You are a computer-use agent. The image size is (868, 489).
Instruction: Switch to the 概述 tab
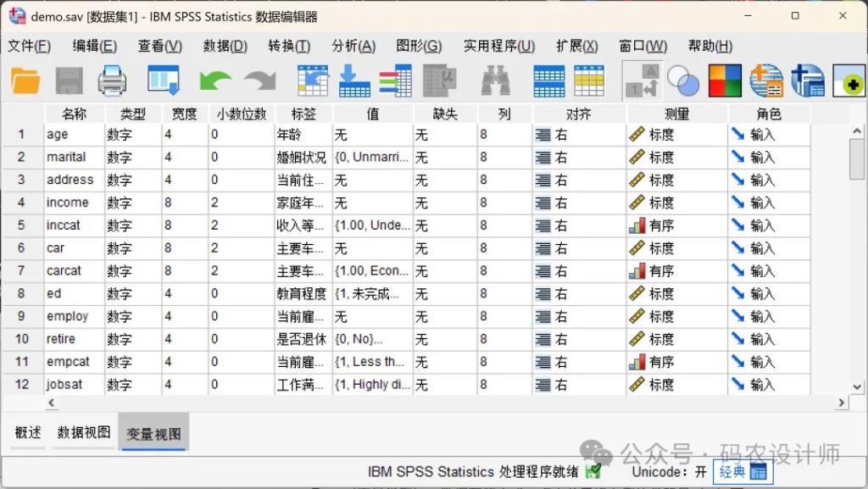(x=28, y=432)
